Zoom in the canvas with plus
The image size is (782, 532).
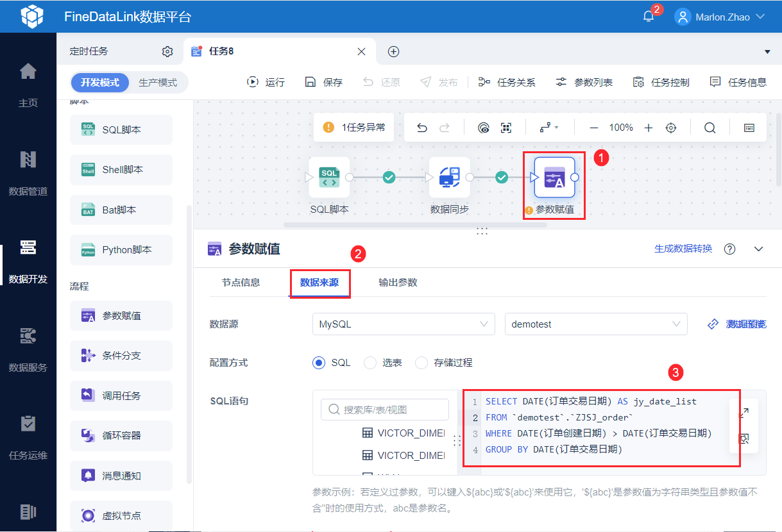(649, 128)
